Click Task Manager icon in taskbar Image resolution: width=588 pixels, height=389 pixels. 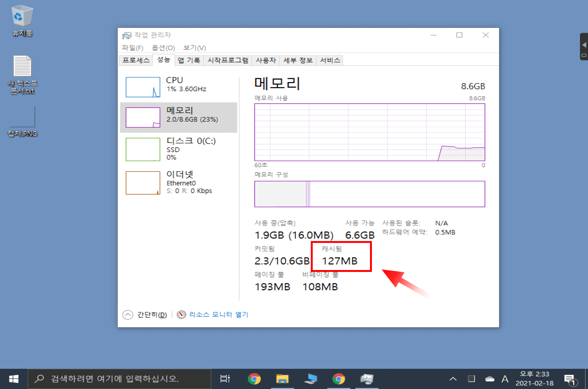(x=367, y=379)
